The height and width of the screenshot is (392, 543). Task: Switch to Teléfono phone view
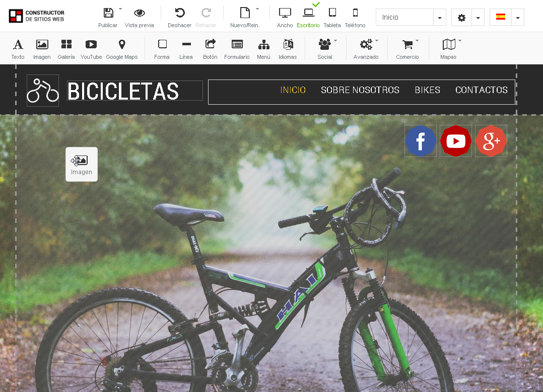point(355,13)
